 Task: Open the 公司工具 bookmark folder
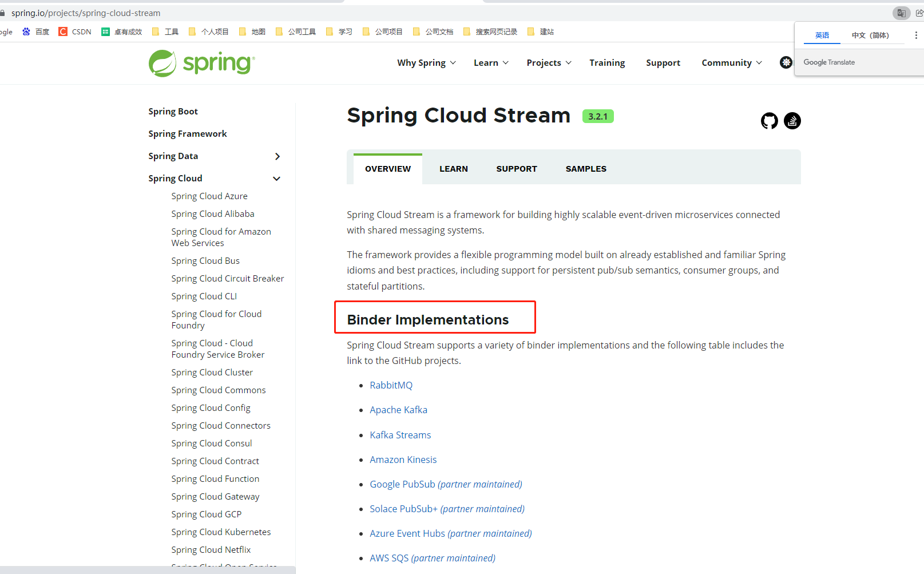pos(296,31)
